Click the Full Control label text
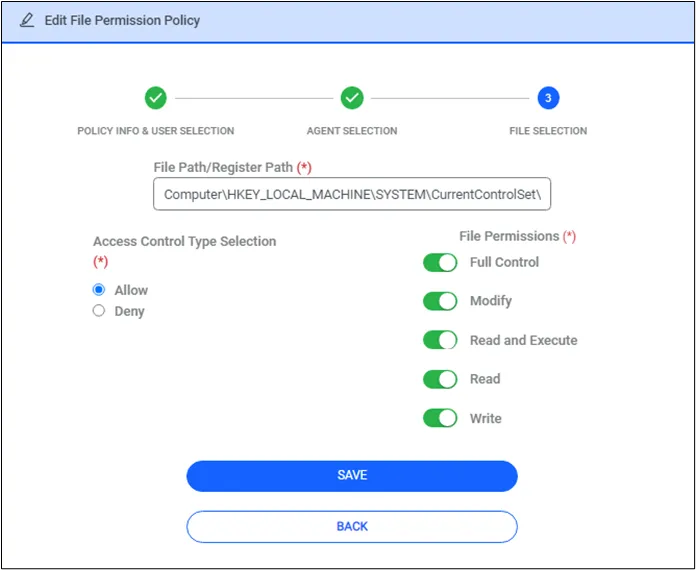The height and width of the screenshot is (570, 696). tap(504, 262)
